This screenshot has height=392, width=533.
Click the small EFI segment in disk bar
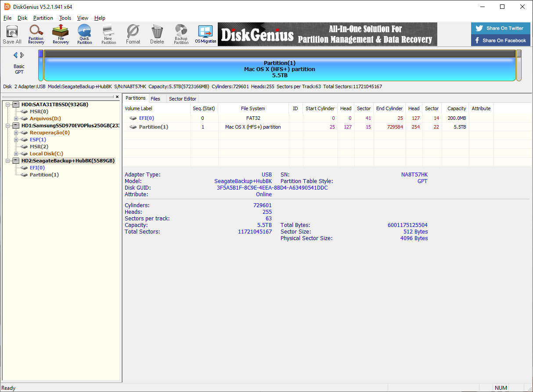(x=41, y=65)
